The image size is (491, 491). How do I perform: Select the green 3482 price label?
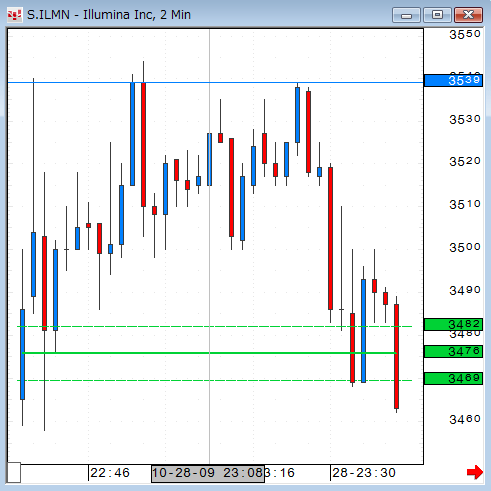[x=453, y=324]
